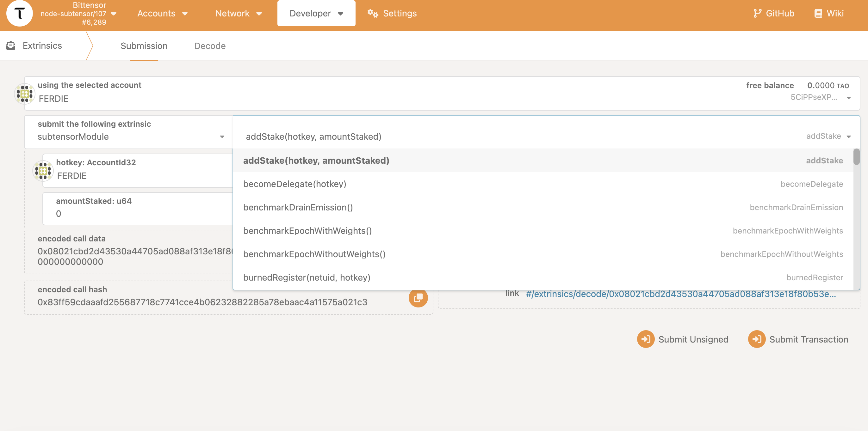Switch to the Decode tab

(210, 46)
